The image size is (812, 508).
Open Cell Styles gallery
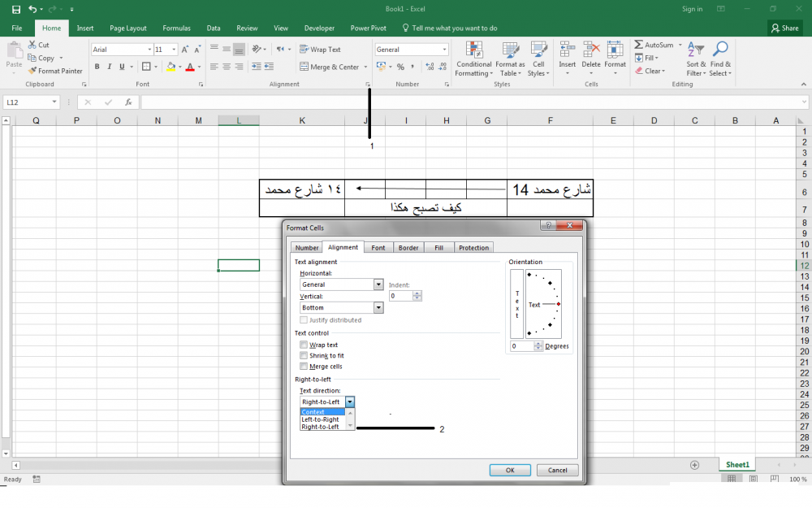click(538, 59)
